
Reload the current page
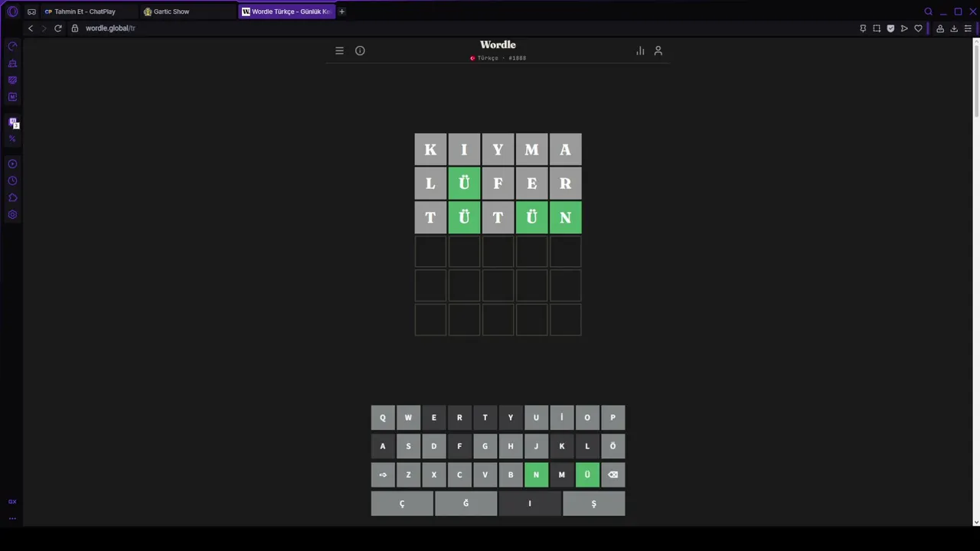57,28
